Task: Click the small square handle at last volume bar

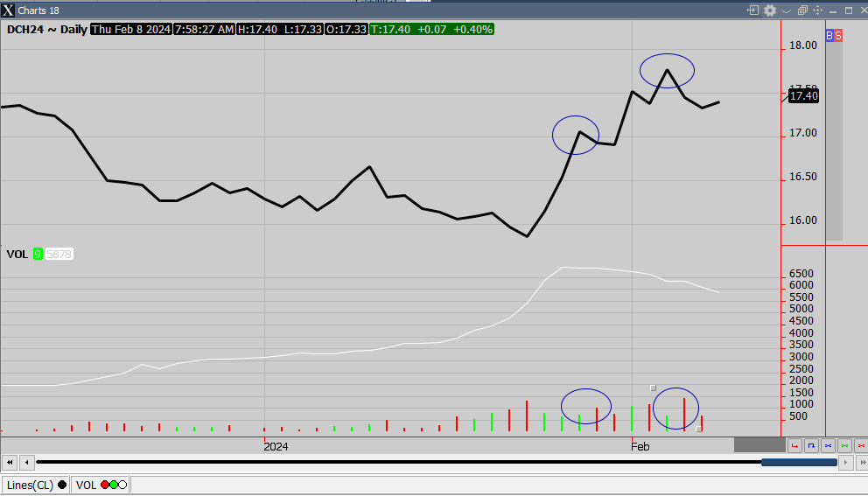Action: click(x=698, y=429)
